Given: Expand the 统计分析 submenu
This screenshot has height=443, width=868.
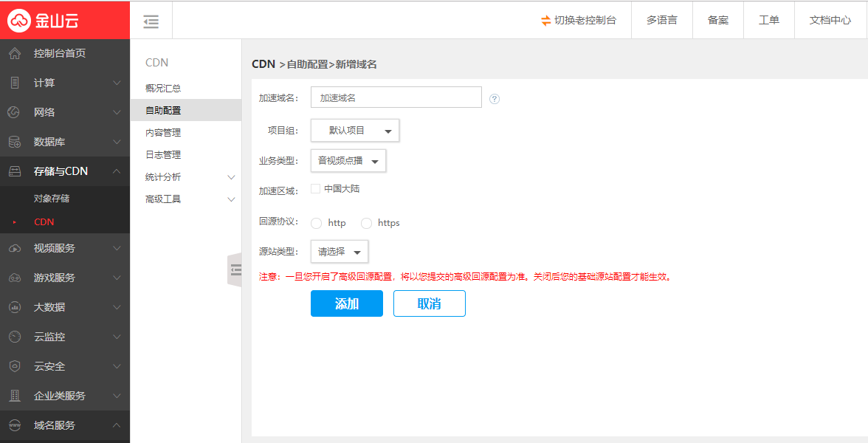Looking at the screenshot, I should tap(232, 177).
